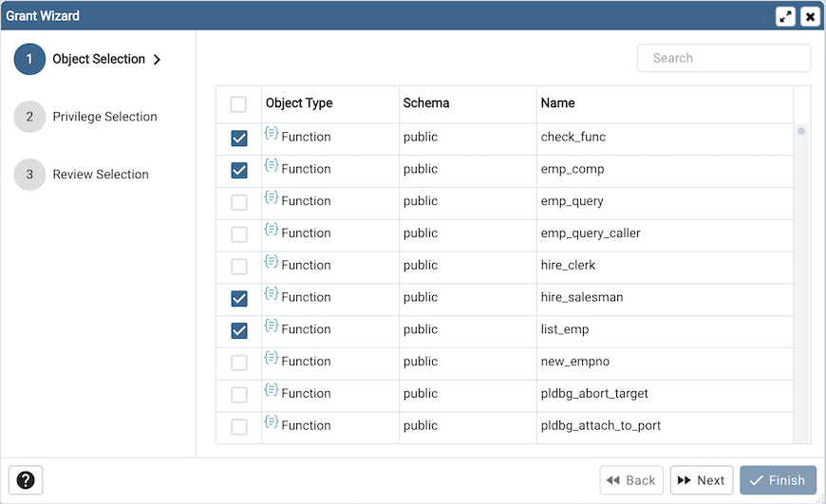Click the function icon in pldbg_abort_target row
Image resolution: width=826 pixels, height=504 pixels.
pyautogui.click(x=272, y=392)
